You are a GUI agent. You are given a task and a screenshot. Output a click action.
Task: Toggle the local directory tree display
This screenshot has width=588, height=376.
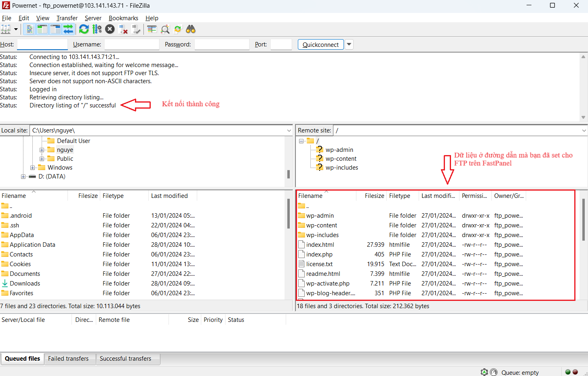42,29
